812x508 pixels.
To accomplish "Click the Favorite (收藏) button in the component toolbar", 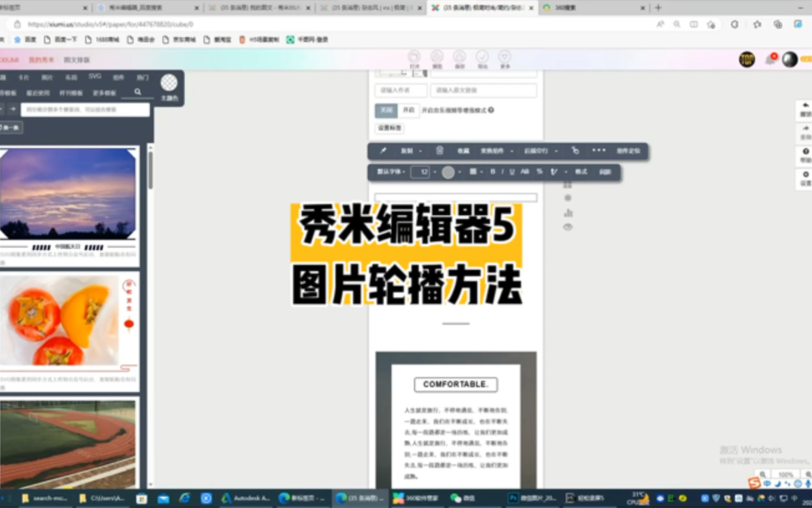I will point(463,151).
